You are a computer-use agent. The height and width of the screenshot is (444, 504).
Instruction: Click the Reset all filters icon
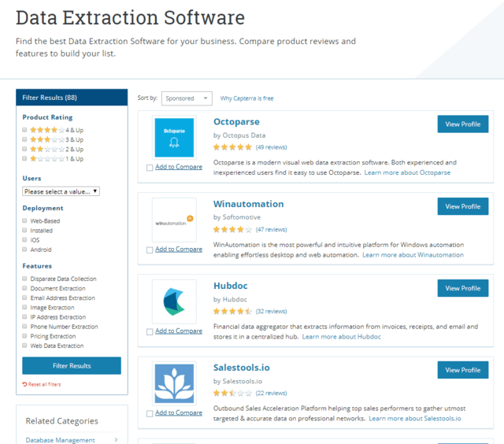[x=24, y=384]
